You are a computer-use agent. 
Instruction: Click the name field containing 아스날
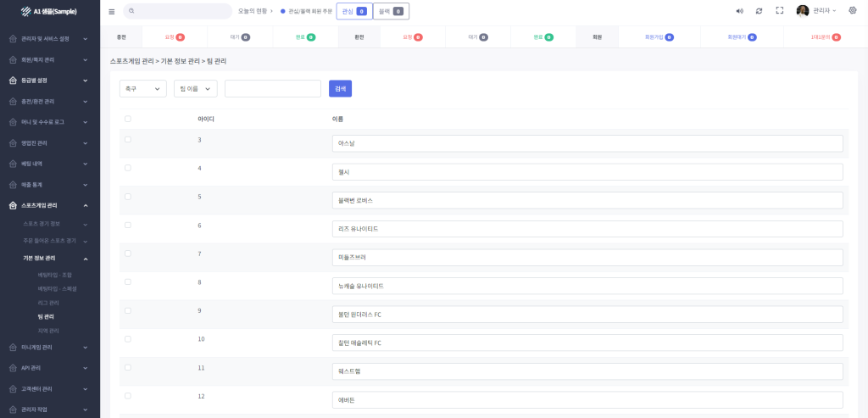pos(587,143)
